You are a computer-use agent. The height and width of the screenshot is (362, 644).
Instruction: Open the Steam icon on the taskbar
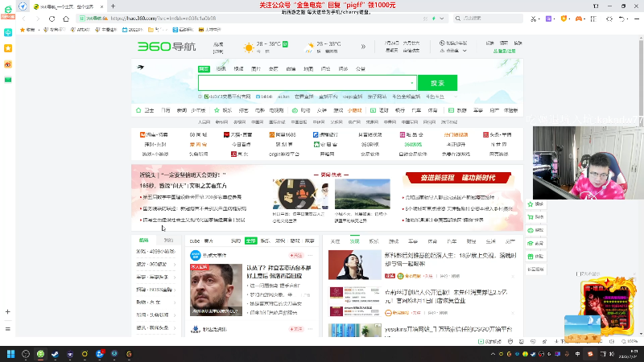coord(55,354)
